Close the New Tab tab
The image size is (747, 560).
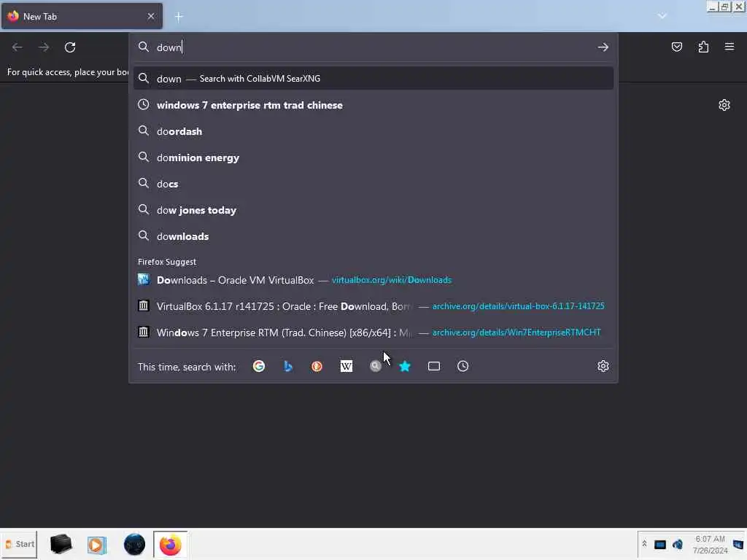[151, 16]
